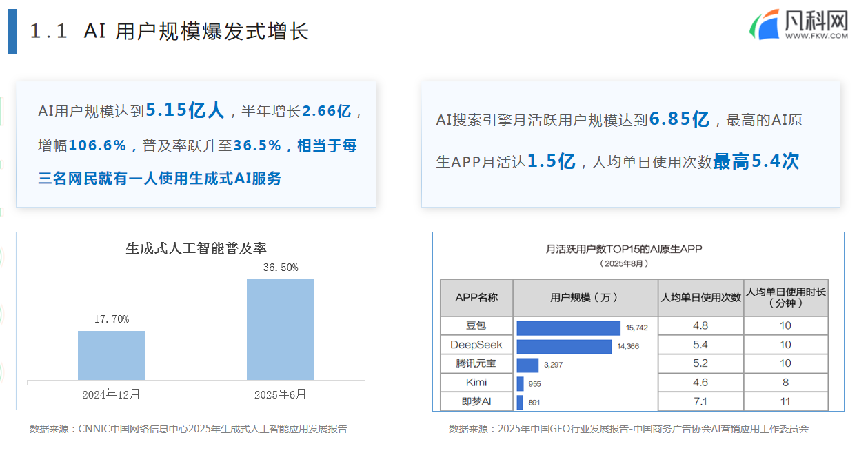Click the 凡科网 logo icon

click(765, 26)
